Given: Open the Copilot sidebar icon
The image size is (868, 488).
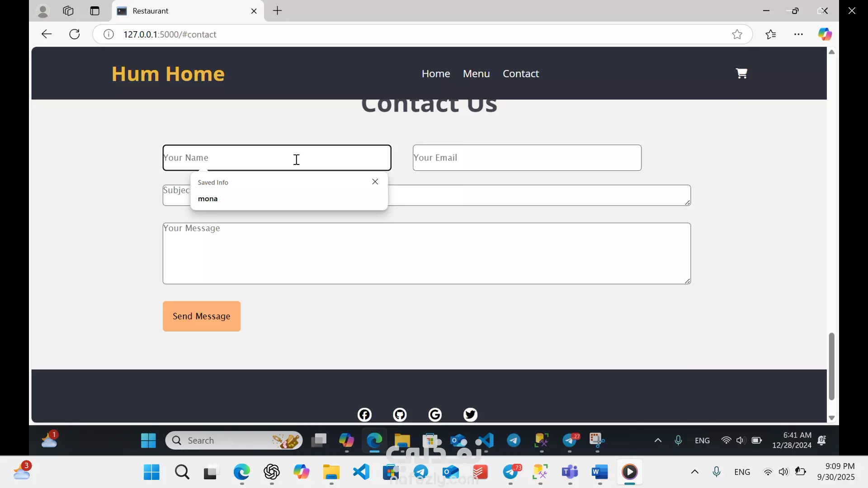Looking at the screenshot, I should [825, 34].
